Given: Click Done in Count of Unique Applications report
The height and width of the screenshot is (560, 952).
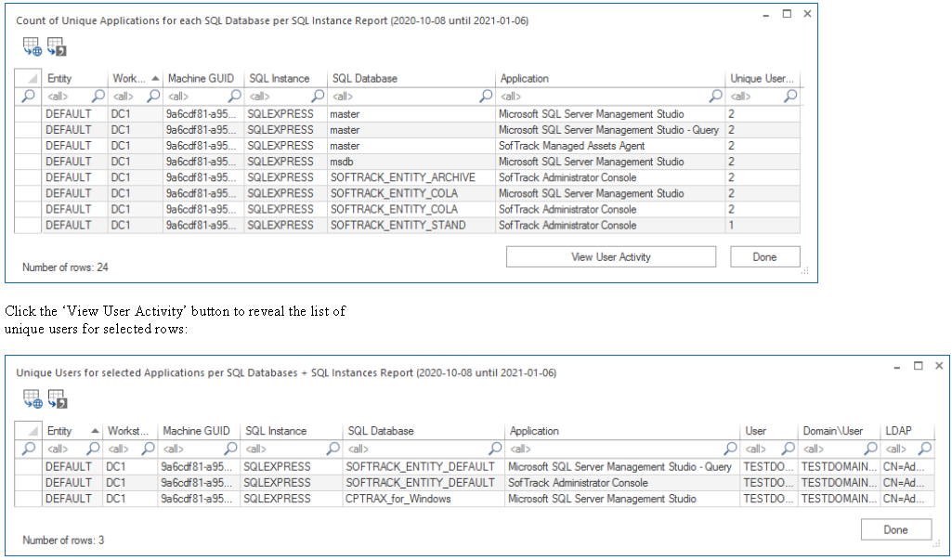Looking at the screenshot, I should coord(764,257).
